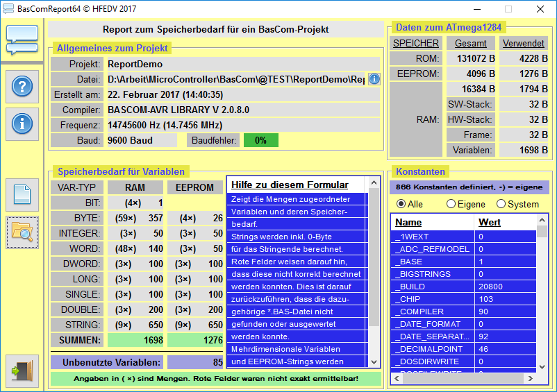Click help line 'Strings werden inkl. 0-Byte'
The height and width of the screenshot is (392, 557).
click(x=296, y=237)
